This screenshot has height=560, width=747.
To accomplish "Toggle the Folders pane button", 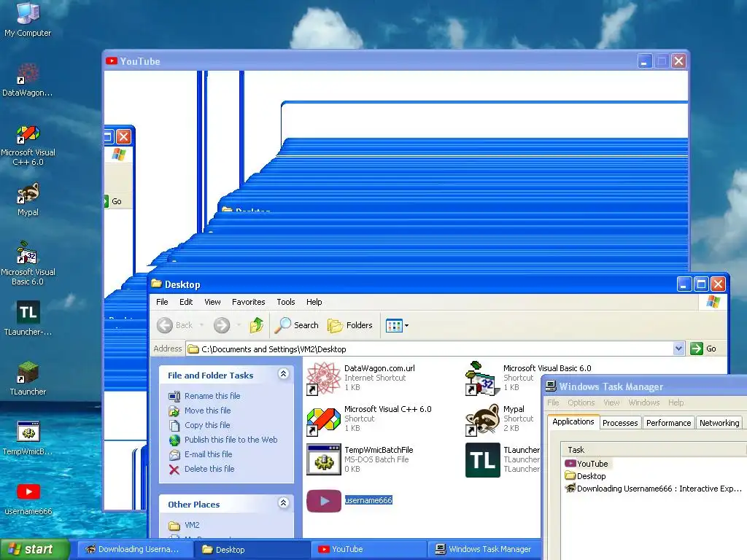I will click(349, 325).
